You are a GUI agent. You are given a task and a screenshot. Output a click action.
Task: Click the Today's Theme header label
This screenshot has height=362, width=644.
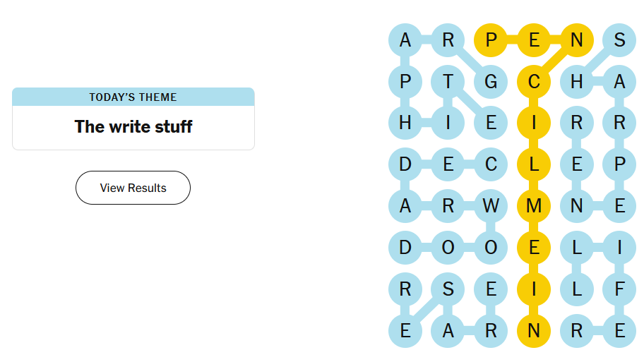133,97
